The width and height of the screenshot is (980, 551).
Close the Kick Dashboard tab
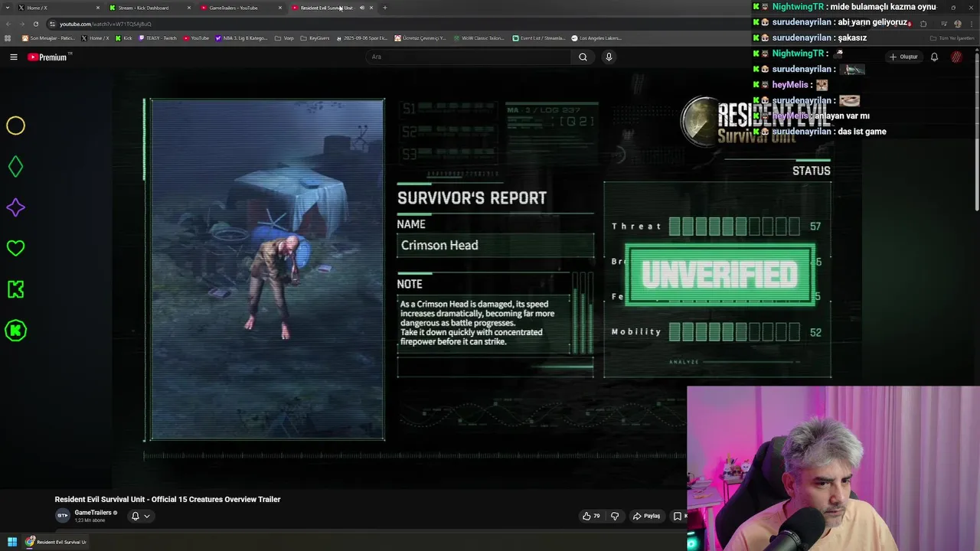tap(189, 8)
